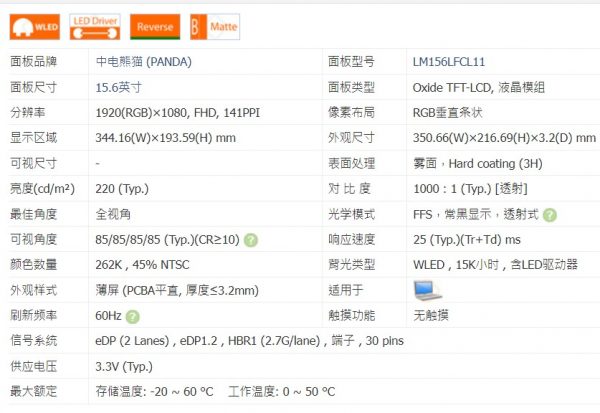The height and width of the screenshot is (413, 600).
Task: Select the RGB垂直条状 pixel layout value
Action: pyautogui.click(x=447, y=113)
